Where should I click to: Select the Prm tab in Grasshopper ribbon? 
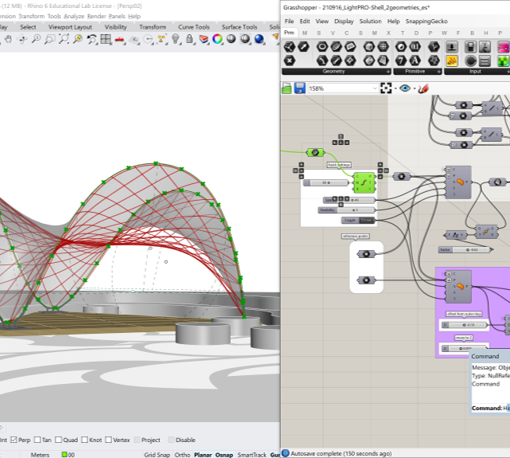coord(289,32)
